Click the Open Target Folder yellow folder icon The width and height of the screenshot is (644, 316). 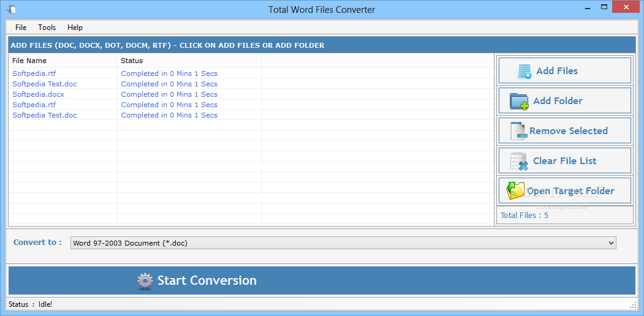tap(515, 191)
